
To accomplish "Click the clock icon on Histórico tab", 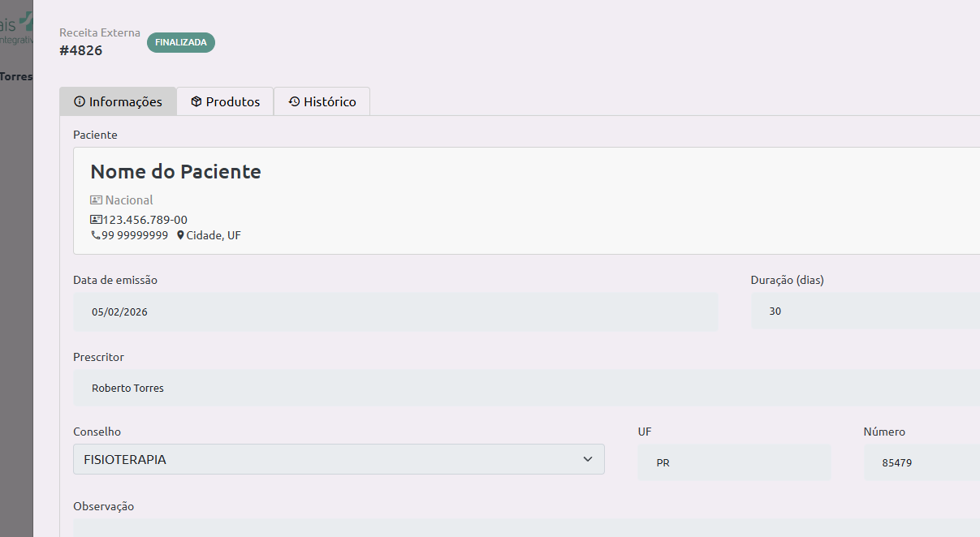I will point(294,102).
